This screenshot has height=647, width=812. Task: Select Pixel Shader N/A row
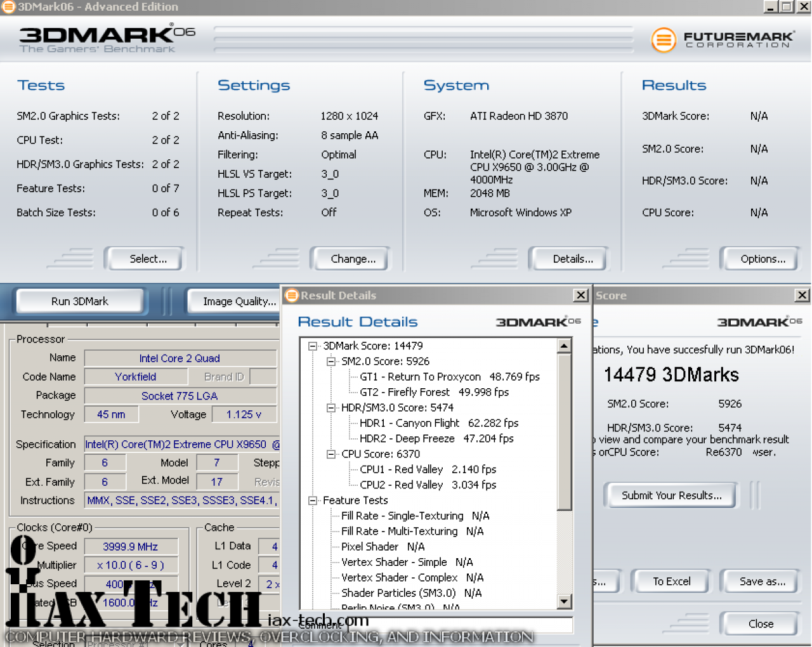pos(383,547)
